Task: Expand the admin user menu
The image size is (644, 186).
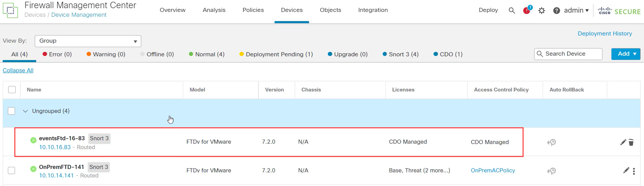Action: [x=576, y=11]
